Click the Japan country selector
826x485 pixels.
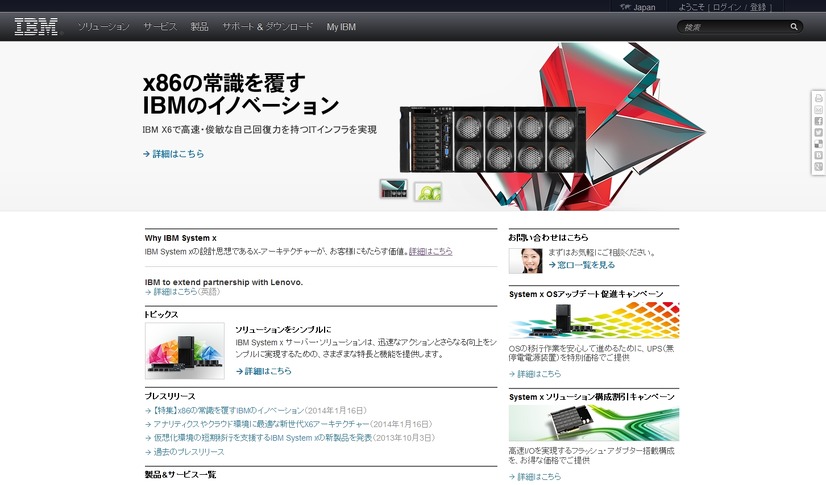(x=644, y=7)
